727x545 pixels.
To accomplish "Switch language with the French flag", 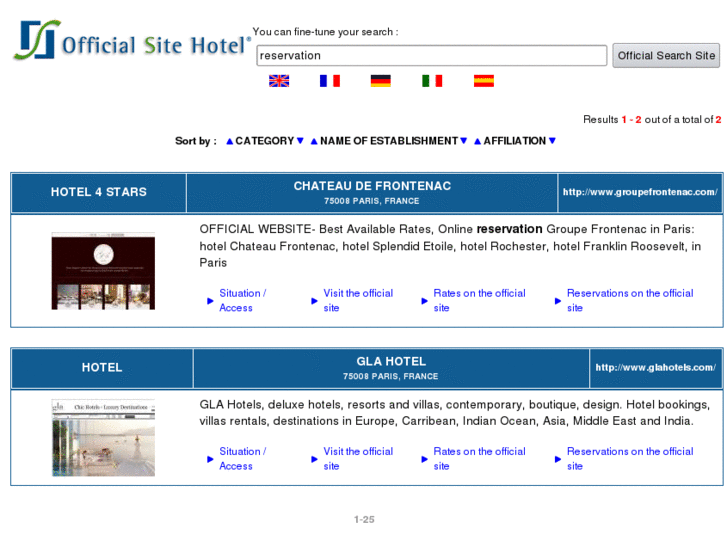I will coord(330,81).
